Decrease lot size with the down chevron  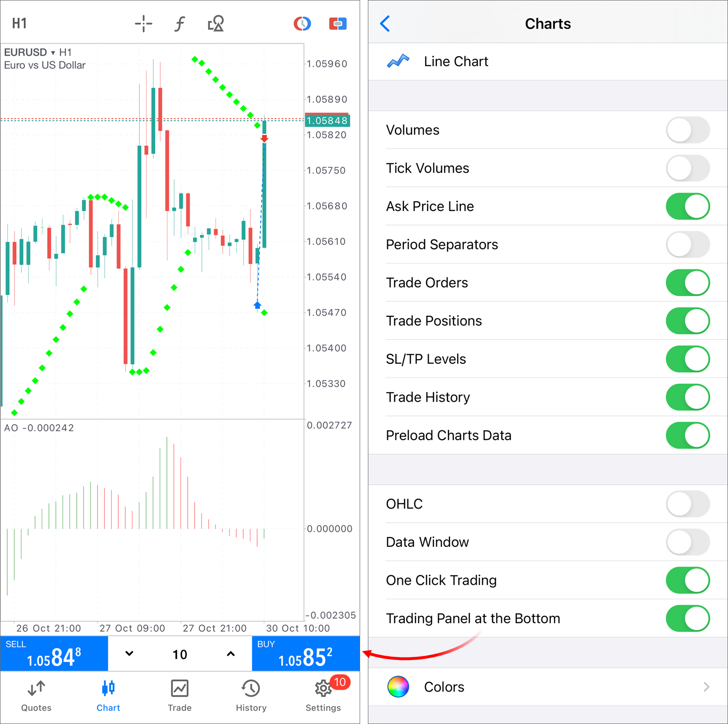tap(129, 654)
